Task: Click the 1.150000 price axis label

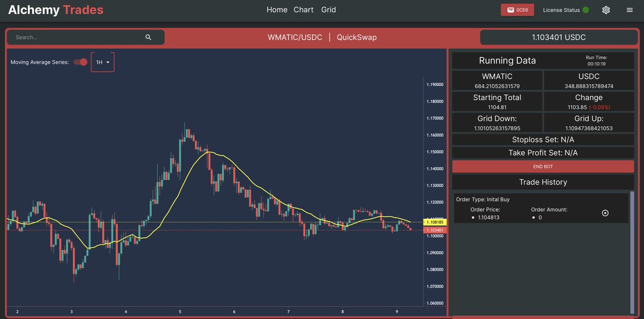Action: pos(435,152)
